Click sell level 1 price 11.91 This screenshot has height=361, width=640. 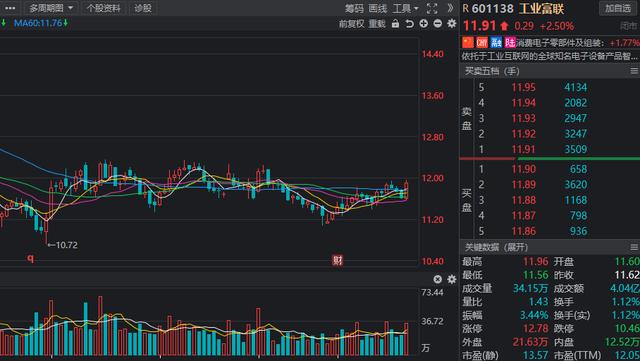point(523,149)
